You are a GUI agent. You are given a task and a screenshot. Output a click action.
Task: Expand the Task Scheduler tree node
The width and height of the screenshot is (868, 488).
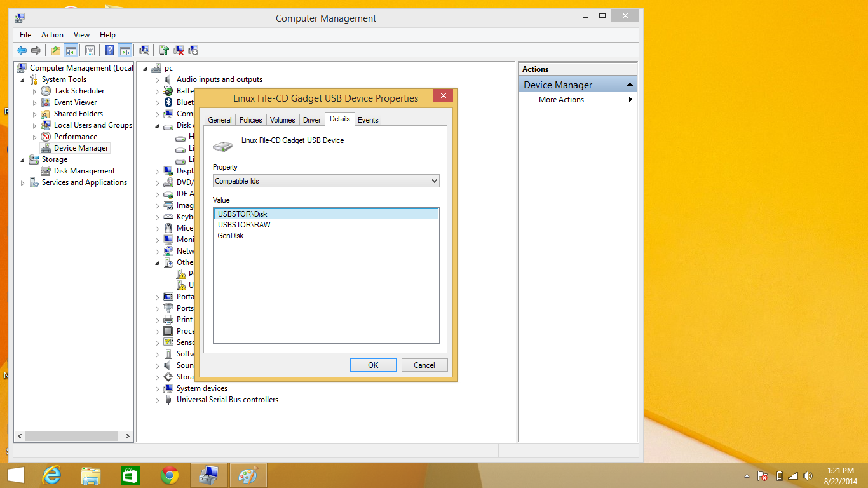pos(35,91)
